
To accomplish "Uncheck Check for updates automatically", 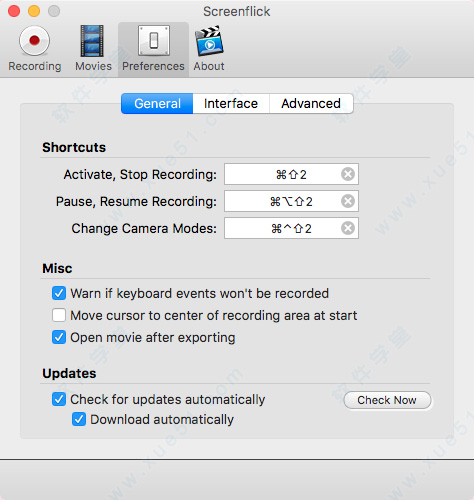I will pos(59,399).
